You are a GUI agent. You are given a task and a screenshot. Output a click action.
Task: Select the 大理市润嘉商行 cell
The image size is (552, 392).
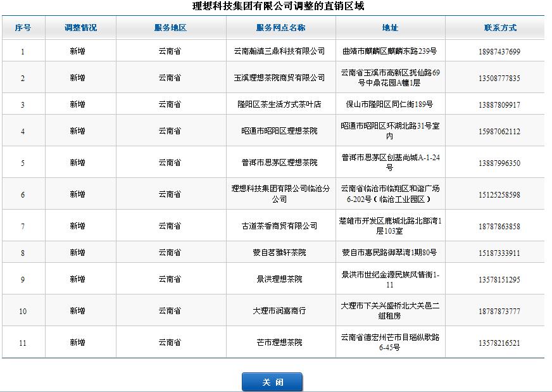(x=279, y=311)
